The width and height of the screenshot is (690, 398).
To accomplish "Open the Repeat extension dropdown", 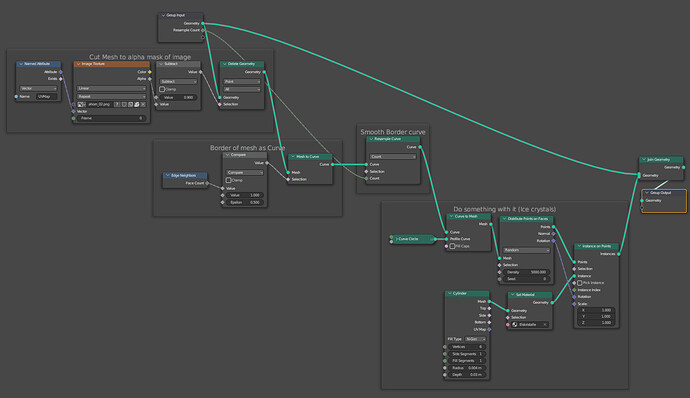I will 111,96.
